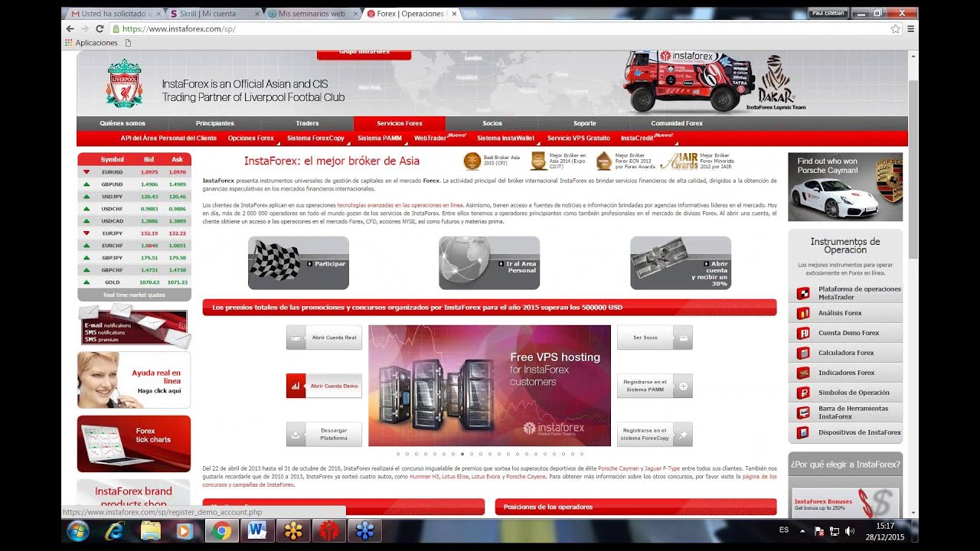Click Abrir cuenta y recibir 30% button
The width and height of the screenshot is (980, 551).
coord(681,263)
